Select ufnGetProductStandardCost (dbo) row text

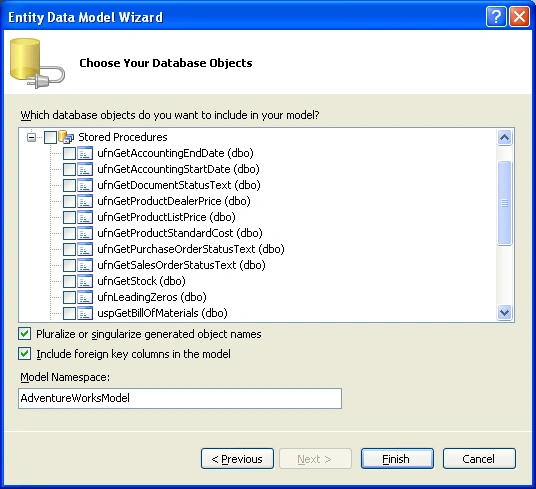[x=180, y=233]
